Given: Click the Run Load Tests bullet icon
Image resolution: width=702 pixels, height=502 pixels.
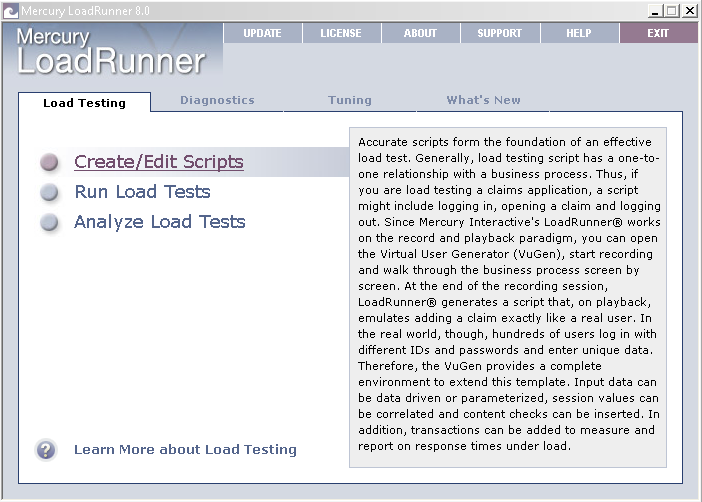Looking at the screenshot, I should pos(50,192).
